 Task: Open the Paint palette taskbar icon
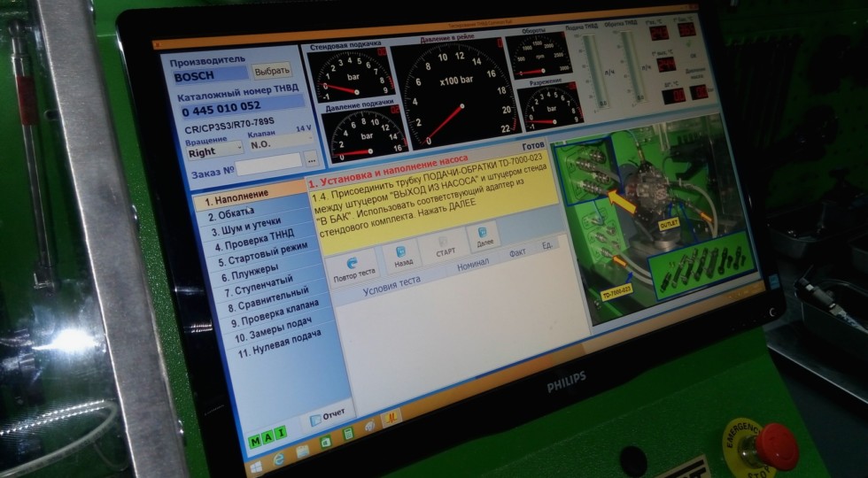tap(369, 426)
